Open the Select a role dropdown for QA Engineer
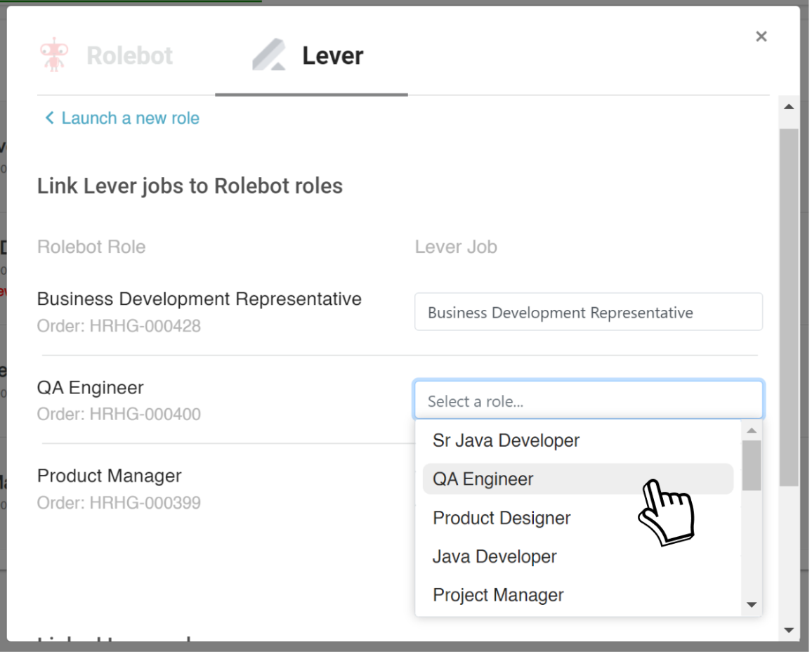812x652 pixels. (x=589, y=399)
